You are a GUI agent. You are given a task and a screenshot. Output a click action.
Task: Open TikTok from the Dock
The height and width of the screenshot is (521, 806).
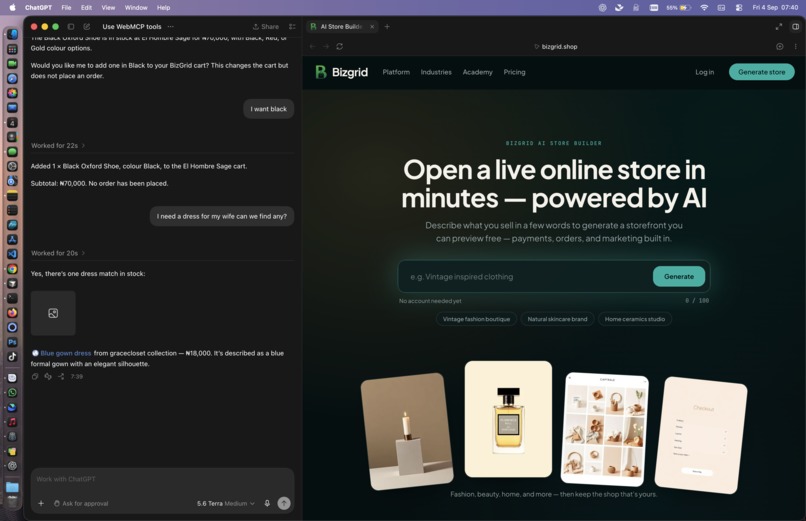point(12,356)
